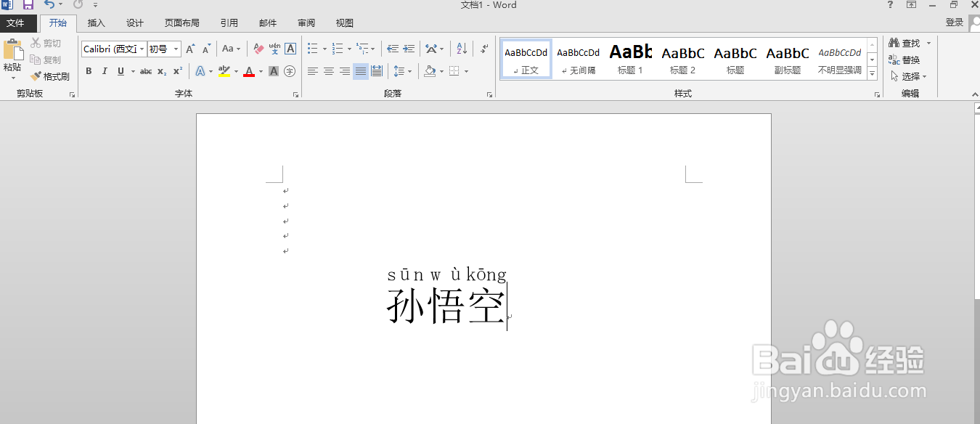Open Replace (替换) in the editing group
The width and height of the screenshot is (980, 424).
(905, 60)
